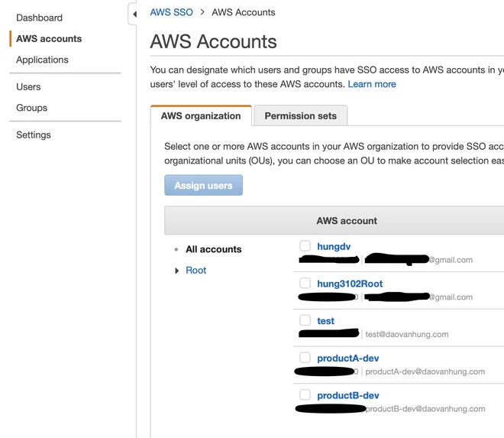This screenshot has height=438, width=504.
Task: Click the AWS Accounts page heading
Action: coord(213,41)
